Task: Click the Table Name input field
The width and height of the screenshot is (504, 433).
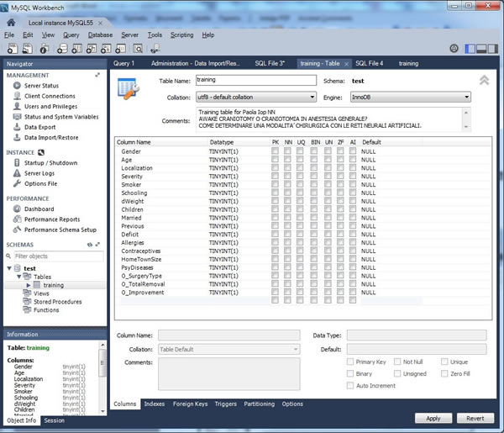Action: (256, 80)
